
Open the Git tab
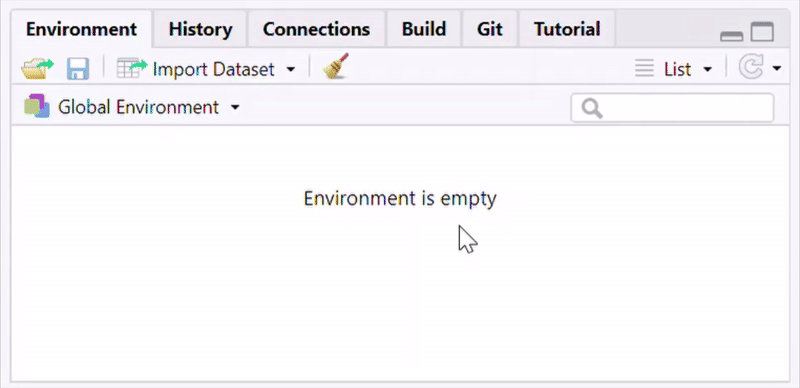coord(490,29)
